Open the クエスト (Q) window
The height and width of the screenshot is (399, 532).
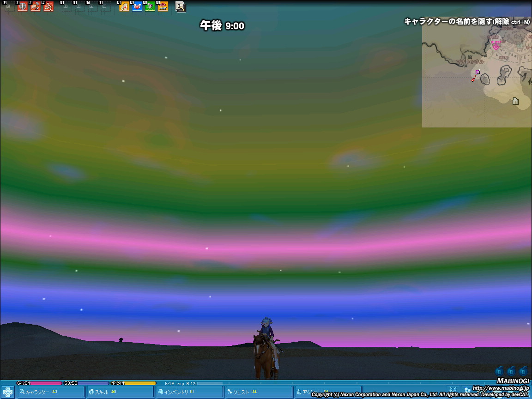[x=259, y=392]
